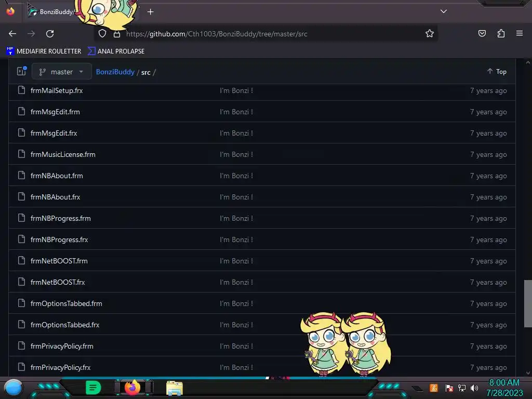Image resolution: width=532 pixels, height=399 pixels.
Task: Click the file icon beside frmOptionsTabbed.frm
Action: coord(21,303)
